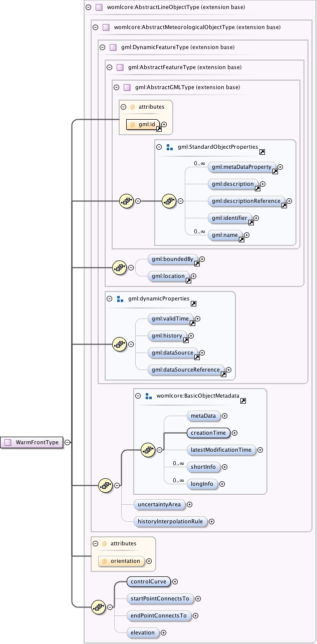The width and height of the screenshot is (317, 644).
Task: Collapse the attributes box containing orientation
Action: (x=96, y=543)
